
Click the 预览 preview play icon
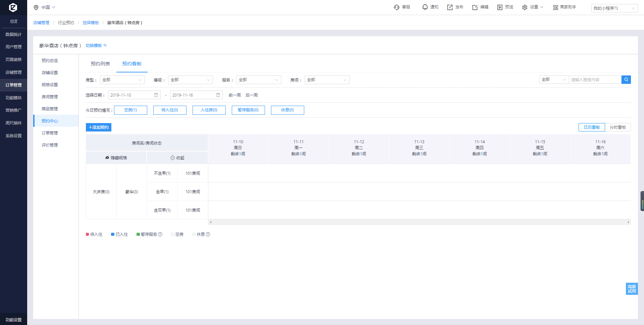[x=500, y=7]
